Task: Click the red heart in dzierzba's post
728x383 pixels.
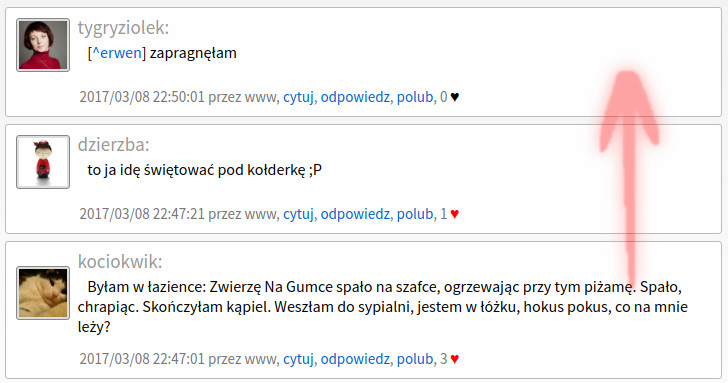Action: click(455, 214)
